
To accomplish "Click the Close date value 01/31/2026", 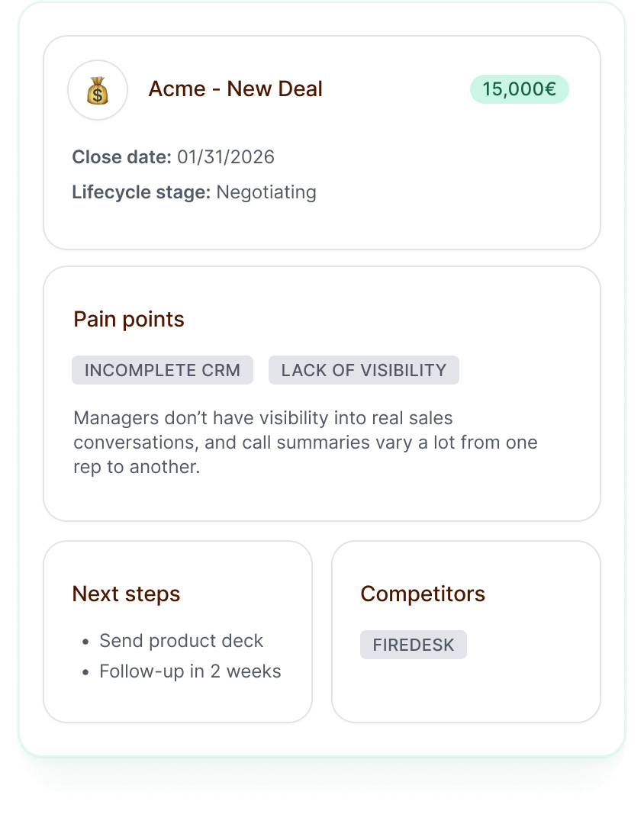I will [224, 157].
